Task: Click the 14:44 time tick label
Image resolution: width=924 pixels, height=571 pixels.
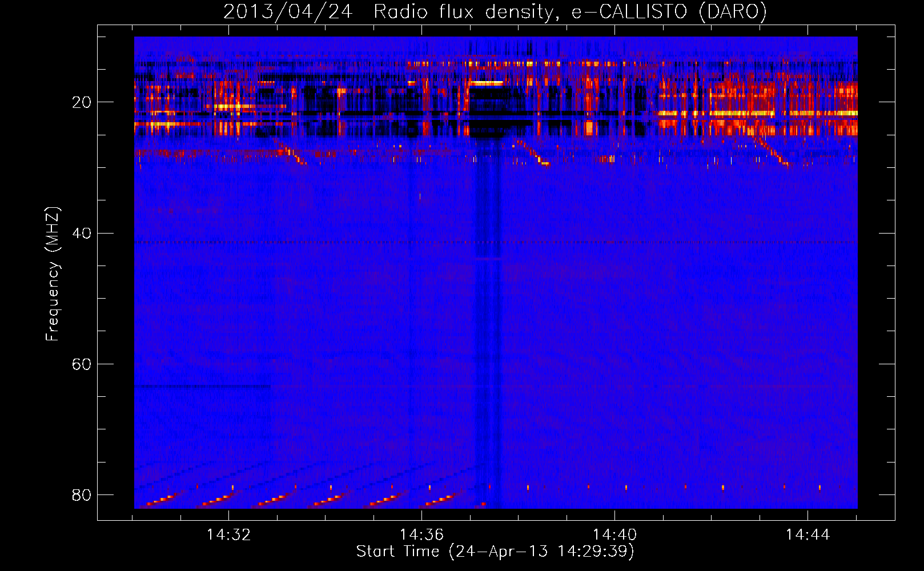Action: click(x=808, y=535)
